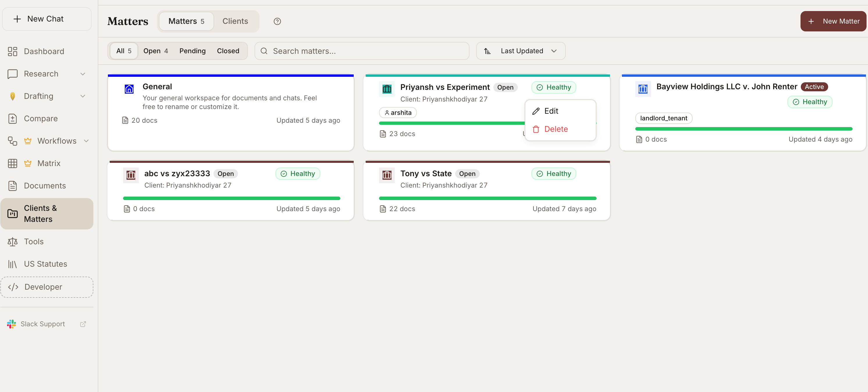
Task: Click the General matter home icon
Action: pyautogui.click(x=129, y=89)
